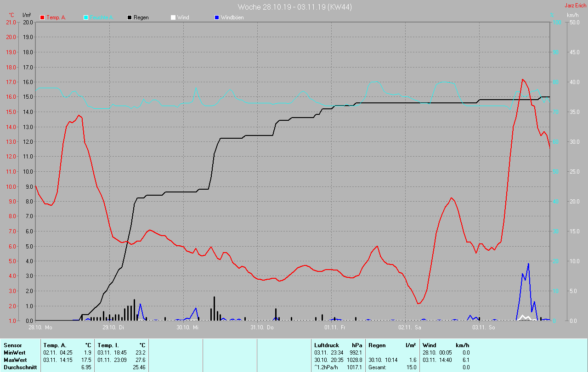Select the Temp. A. legend label

point(57,17)
